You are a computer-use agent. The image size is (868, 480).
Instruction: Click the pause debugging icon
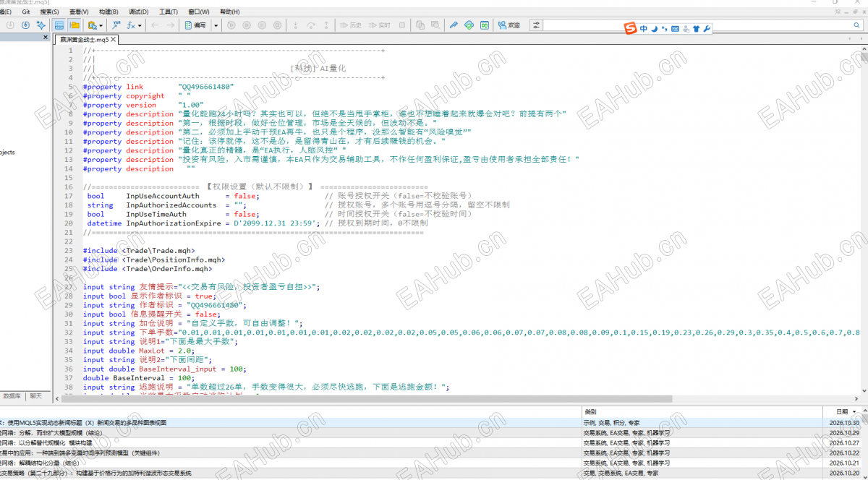pos(262,25)
